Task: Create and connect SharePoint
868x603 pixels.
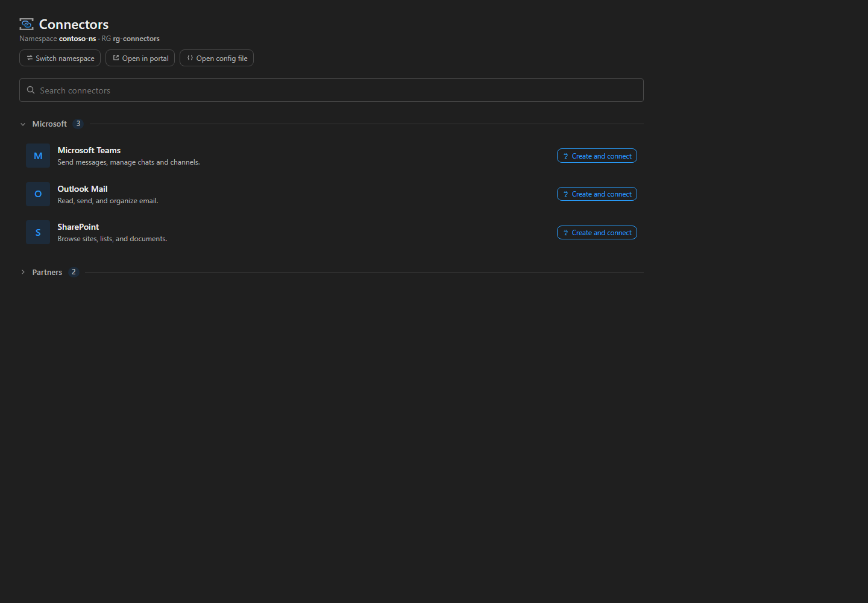Action: click(x=597, y=232)
